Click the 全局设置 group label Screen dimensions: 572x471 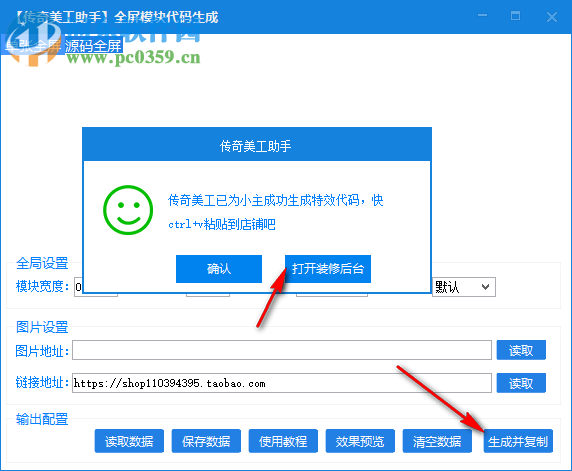(x=42, y=263)
